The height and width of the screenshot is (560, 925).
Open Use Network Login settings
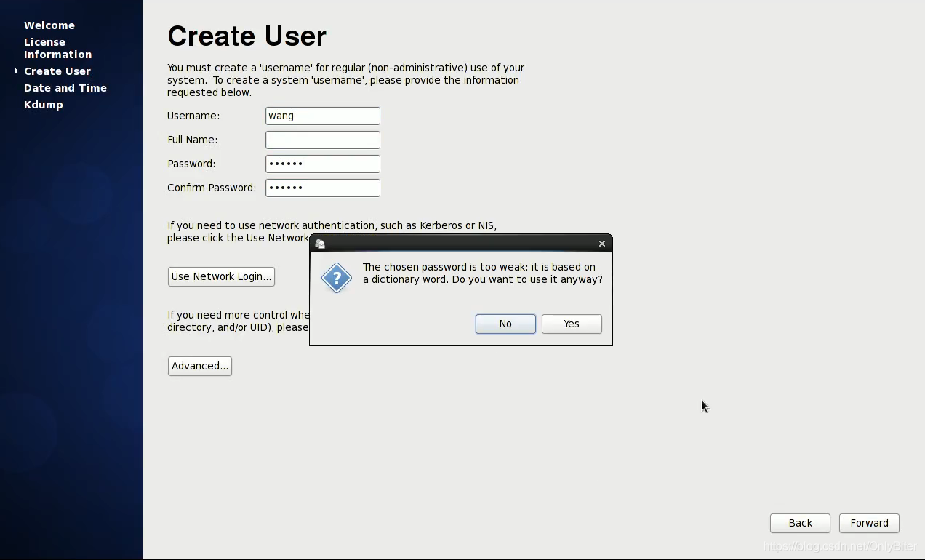pyautogui.click(x=221, y=276)
